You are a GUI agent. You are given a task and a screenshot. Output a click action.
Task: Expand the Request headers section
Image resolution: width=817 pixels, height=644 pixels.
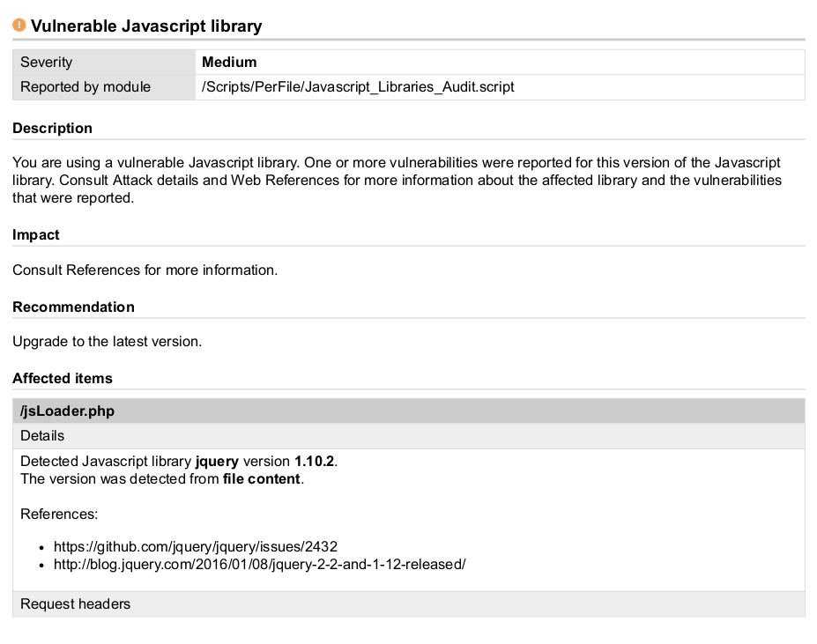point(75,604)
